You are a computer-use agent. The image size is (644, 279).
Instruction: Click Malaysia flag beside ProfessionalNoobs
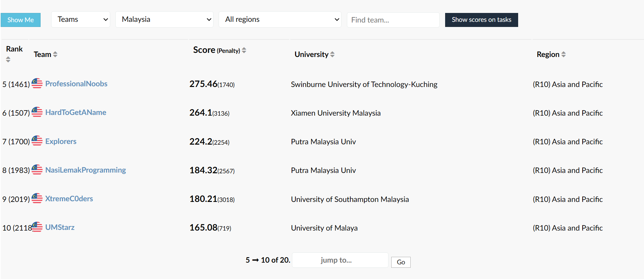(37, 83)
